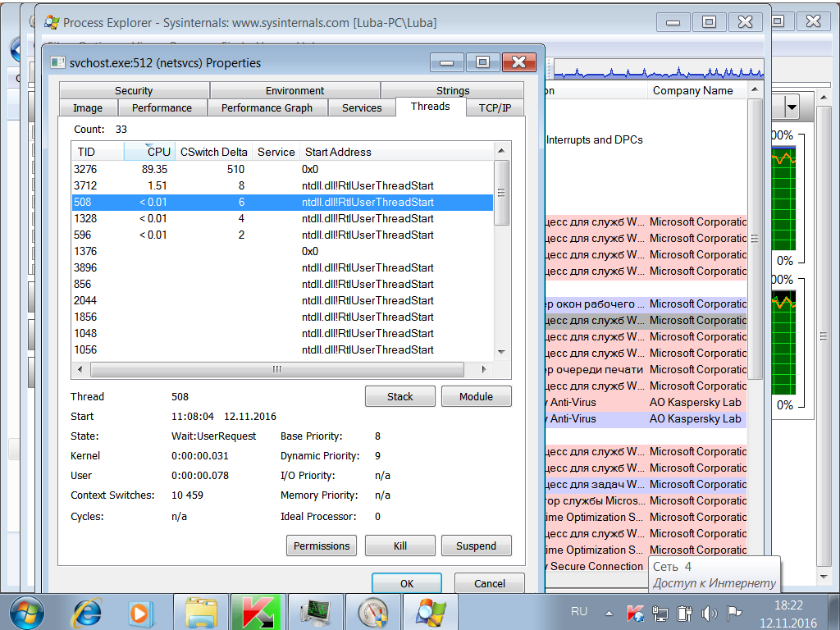Click the thread list vertical scrollbar thumb
The image size is (840, 630).
(501, 193)
